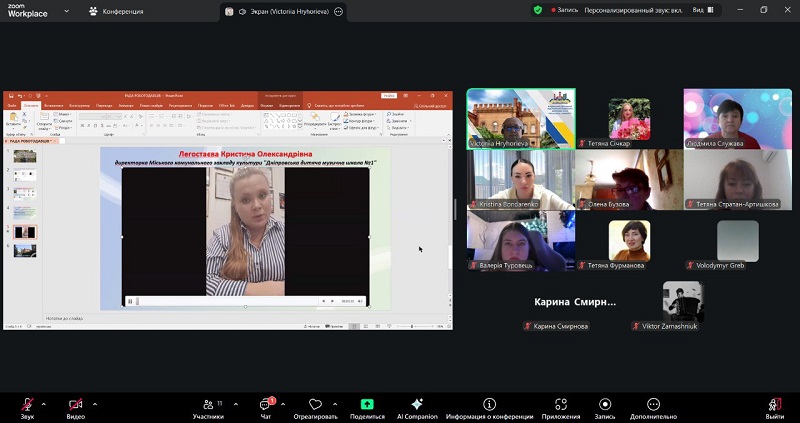The height and width of the screenshot is (423, 800).
Task: Open the Вид view layout dropdown
Action: tap(703, 10)
